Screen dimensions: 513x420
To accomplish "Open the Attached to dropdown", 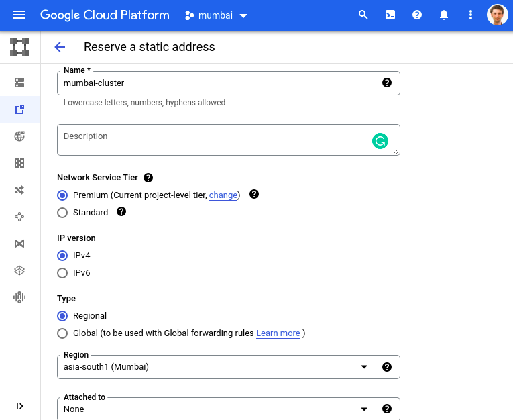I will 229,409.
